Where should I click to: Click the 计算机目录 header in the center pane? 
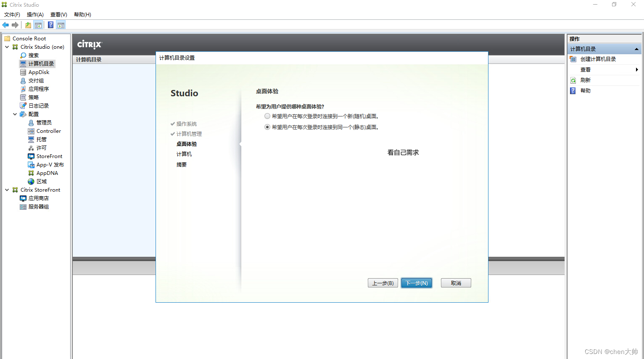tap(89, 59)
